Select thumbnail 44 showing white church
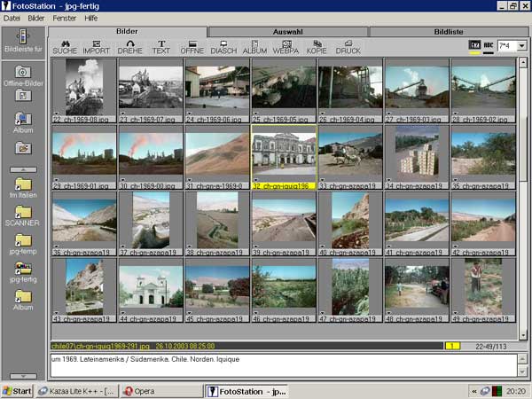532x399 pixels. tap(151, 288)
